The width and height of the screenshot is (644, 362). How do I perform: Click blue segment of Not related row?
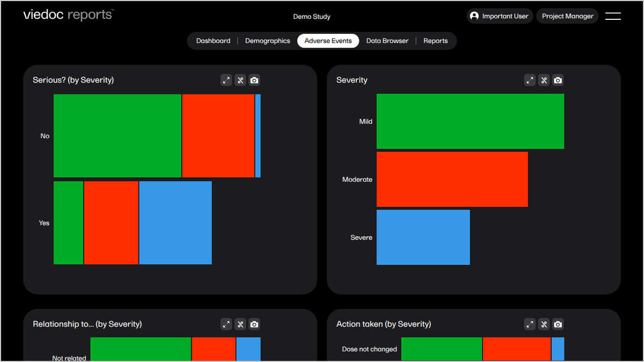[248, 349]
